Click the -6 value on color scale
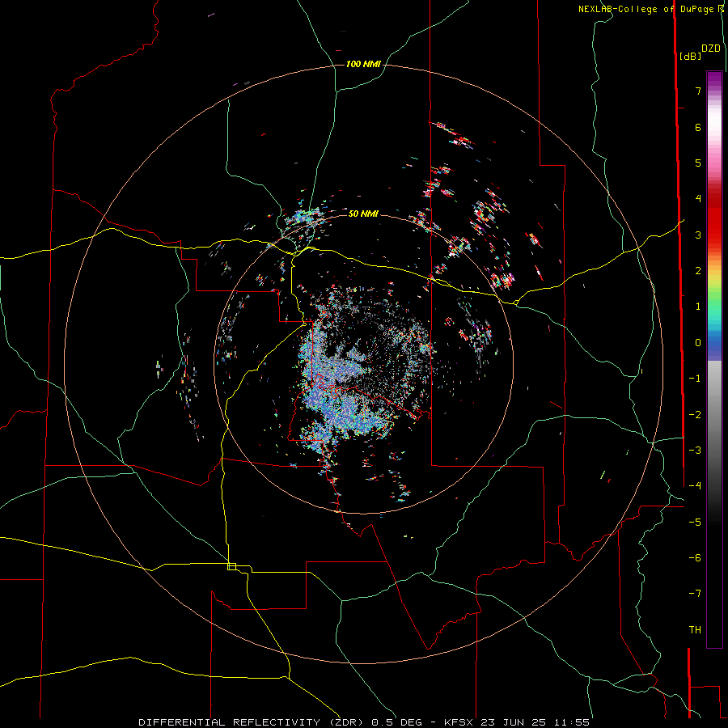This screenshot has width=728, height=728. (x=695, y=557)
